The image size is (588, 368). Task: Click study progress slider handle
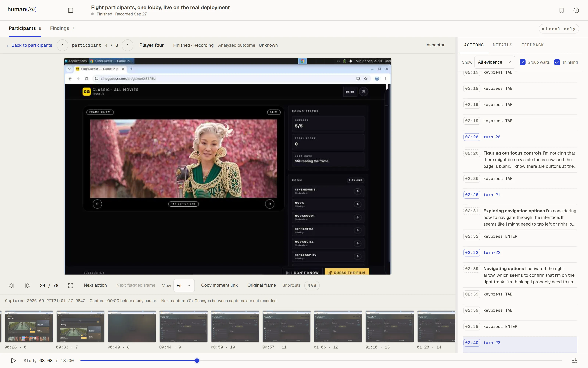[197, 360]
